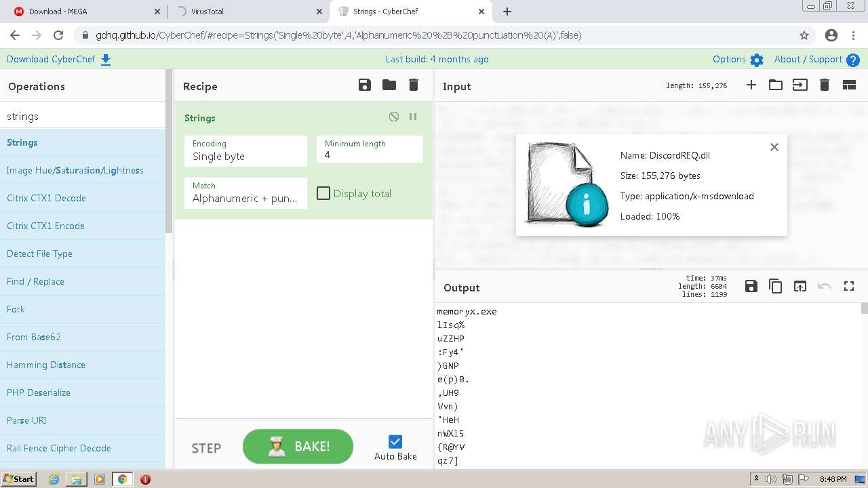Reload the page
Viewport: 868px width, 488px height.
(x=58, y=35)
